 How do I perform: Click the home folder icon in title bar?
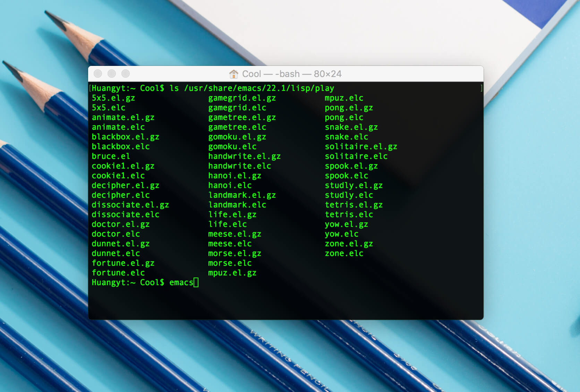234,74
